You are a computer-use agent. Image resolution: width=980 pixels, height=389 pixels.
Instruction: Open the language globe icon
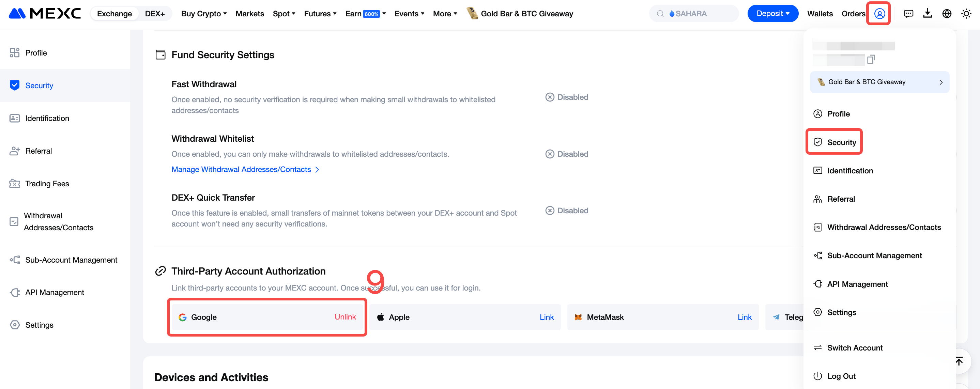coord(947,14)
